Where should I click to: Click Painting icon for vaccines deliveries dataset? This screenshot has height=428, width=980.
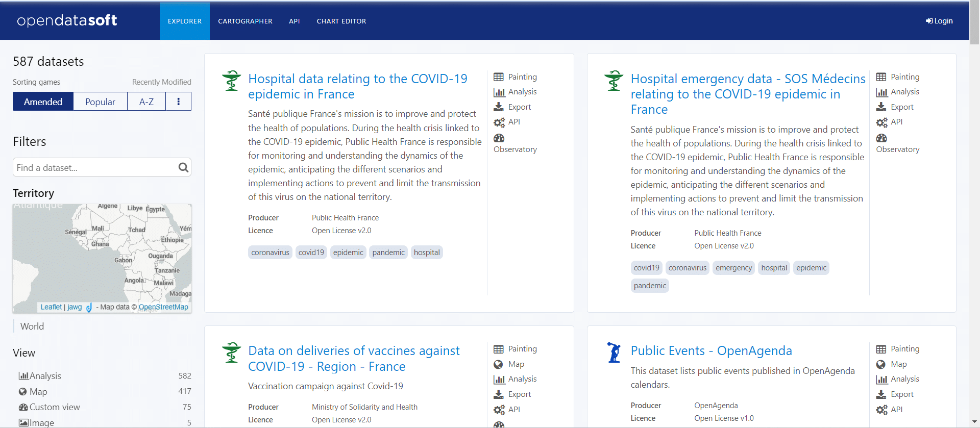pos(499,349)
